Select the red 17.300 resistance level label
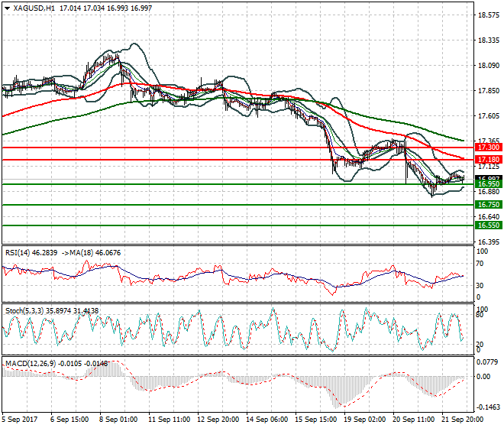 pos(489,148)
